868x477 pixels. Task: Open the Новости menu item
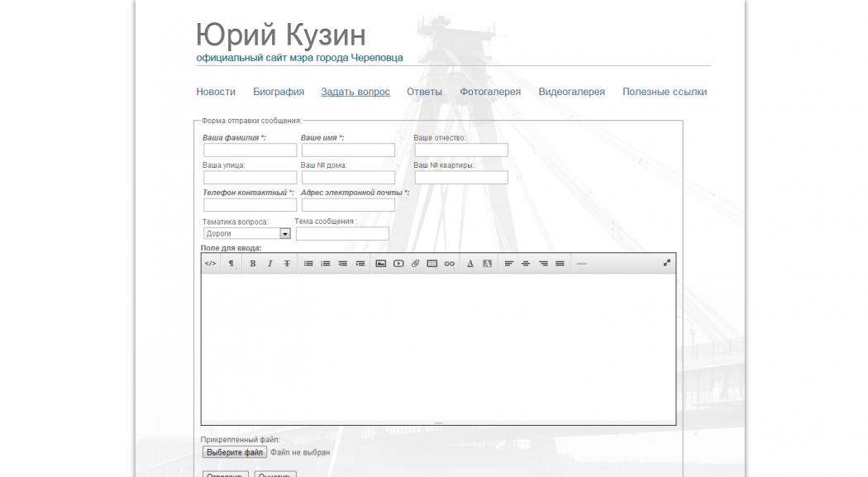(x=216, y=92)
